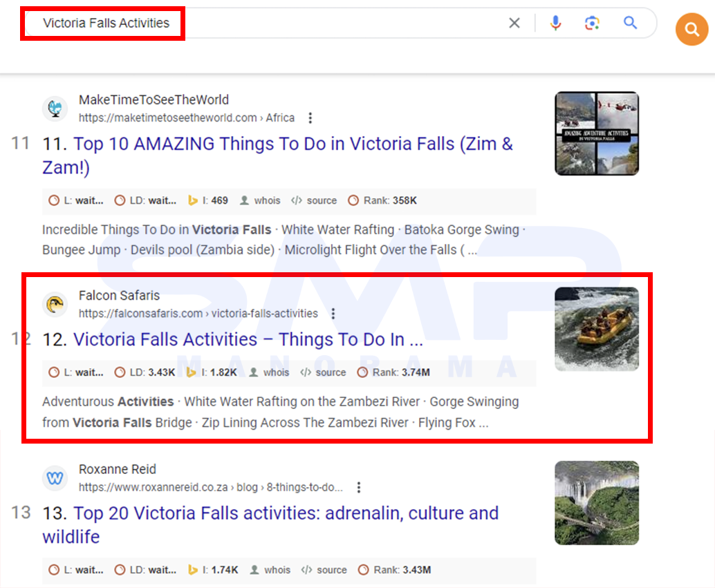
Task: Click source in Falcon Safaris SEO bar
Action: click(323, 372)
